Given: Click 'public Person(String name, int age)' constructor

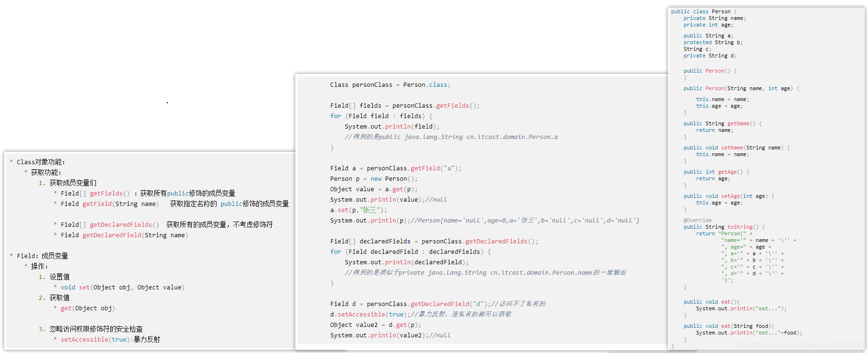Looking at the screenshot, I should tap(741, 88).
